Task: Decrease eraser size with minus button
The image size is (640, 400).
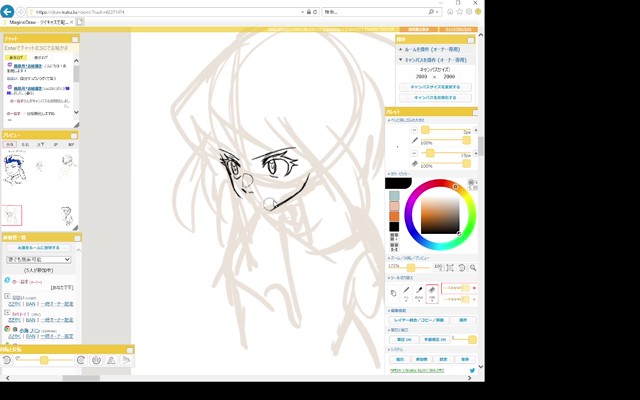Action: pos(414,153)
